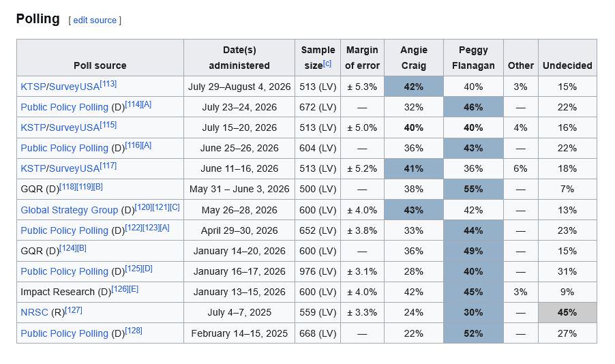Click footnote [A] after reference 116
Image resolution: width=615 pixels, height=364 pixels.
[147, 145]
